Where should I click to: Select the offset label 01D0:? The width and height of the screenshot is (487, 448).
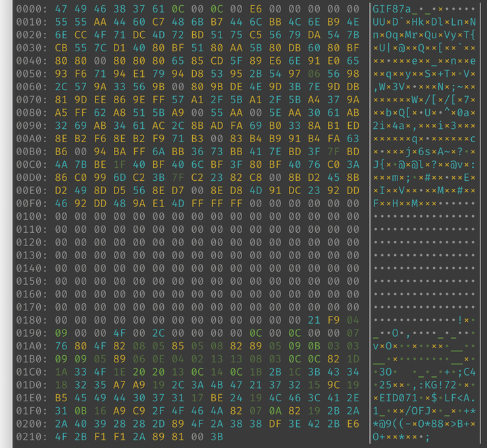[x=32, y=385]
